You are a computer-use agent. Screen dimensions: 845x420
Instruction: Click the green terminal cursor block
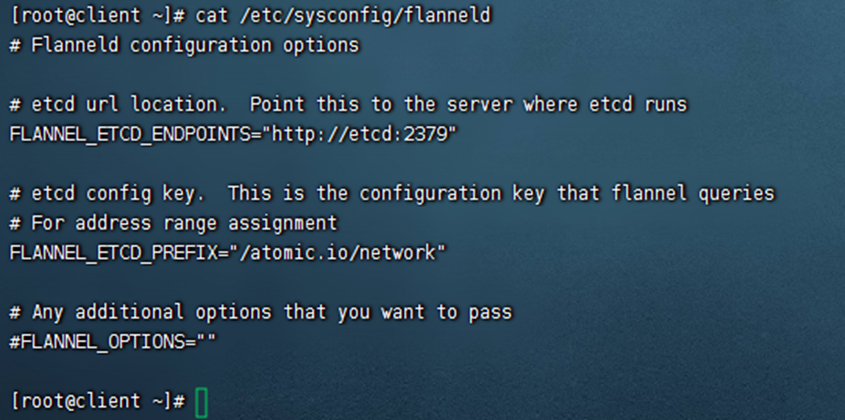click(x=201, y=403)
